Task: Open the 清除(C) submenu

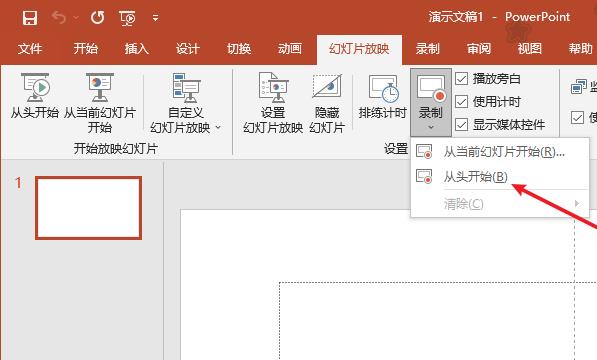Action: click(500, 204)
